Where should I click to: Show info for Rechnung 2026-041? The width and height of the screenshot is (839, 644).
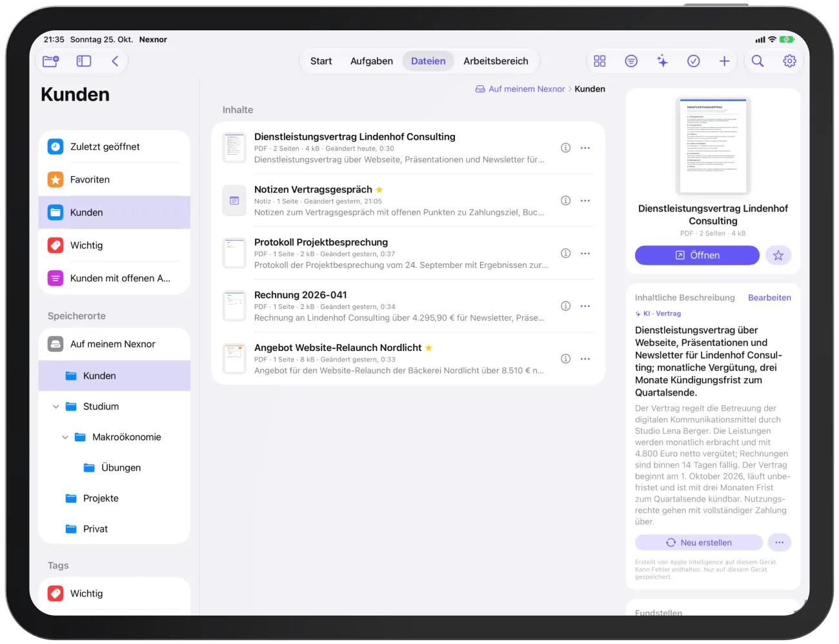[x=565, y=306]
